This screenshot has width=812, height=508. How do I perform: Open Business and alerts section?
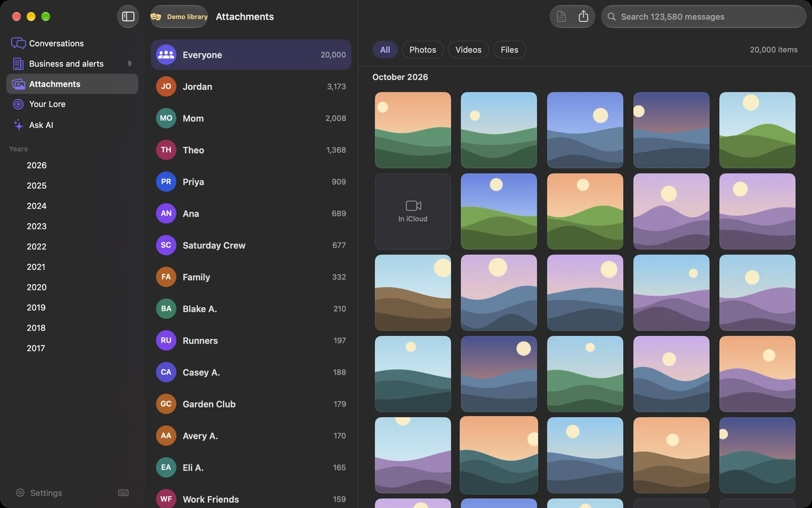(x=72, y=64)
